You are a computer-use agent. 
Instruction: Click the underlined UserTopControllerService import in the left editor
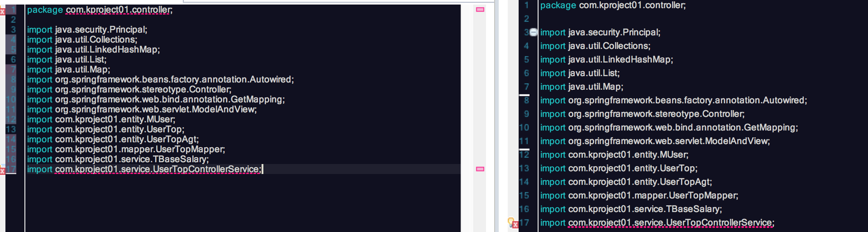pyautogui.click(x=144, y=169)
